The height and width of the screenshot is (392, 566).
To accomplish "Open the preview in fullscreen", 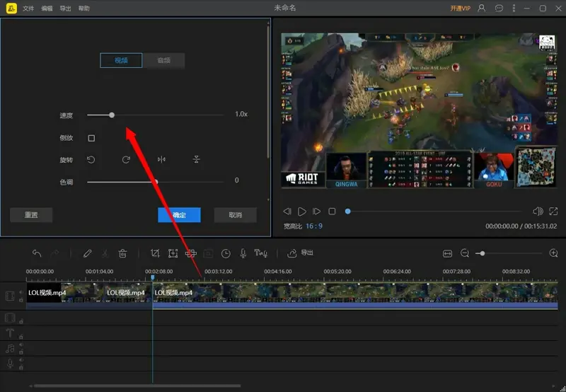I will click(553, 211).
